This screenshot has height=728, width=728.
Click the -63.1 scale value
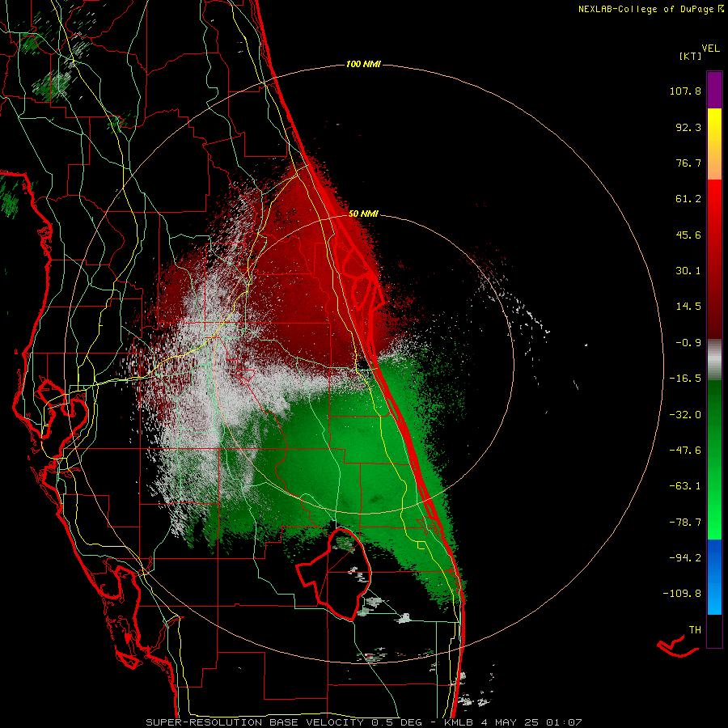[685, 486]
